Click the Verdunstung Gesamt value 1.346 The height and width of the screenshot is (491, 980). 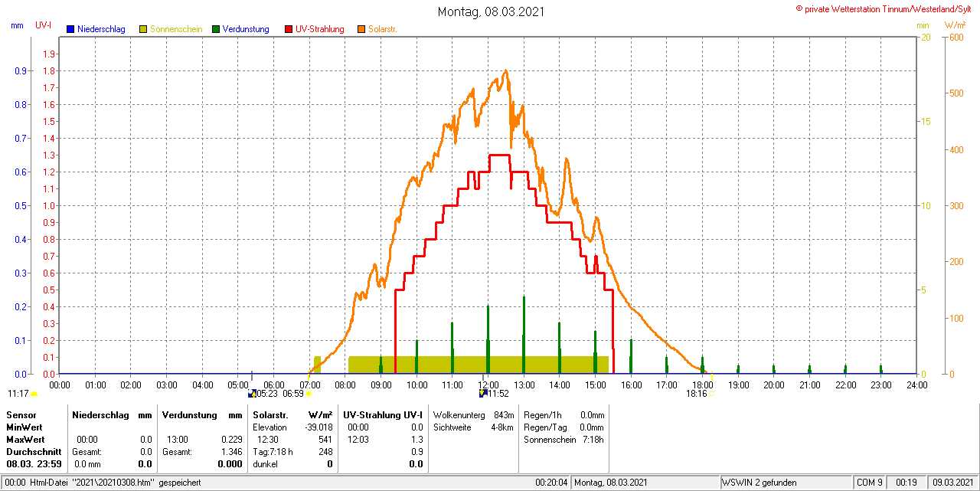click(231, 452)
